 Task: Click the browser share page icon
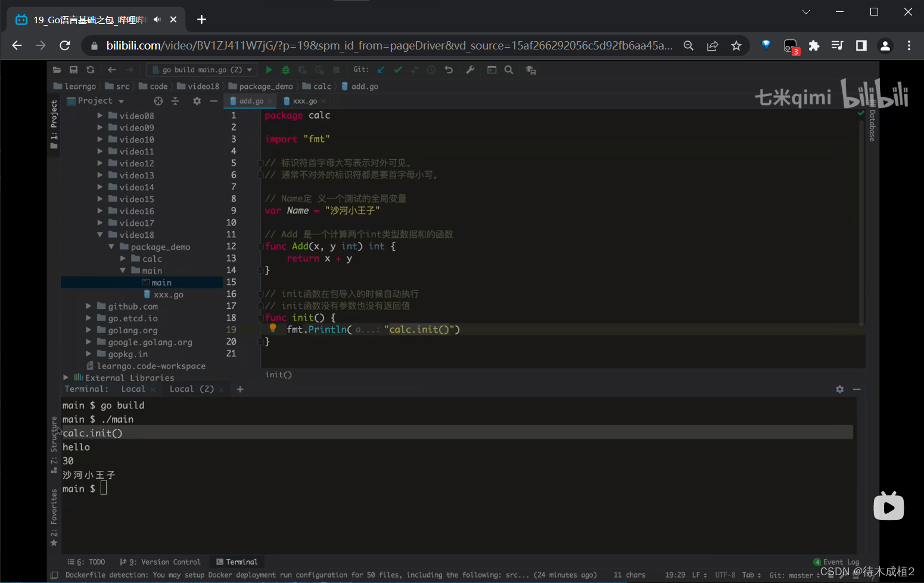click(713, 45)
